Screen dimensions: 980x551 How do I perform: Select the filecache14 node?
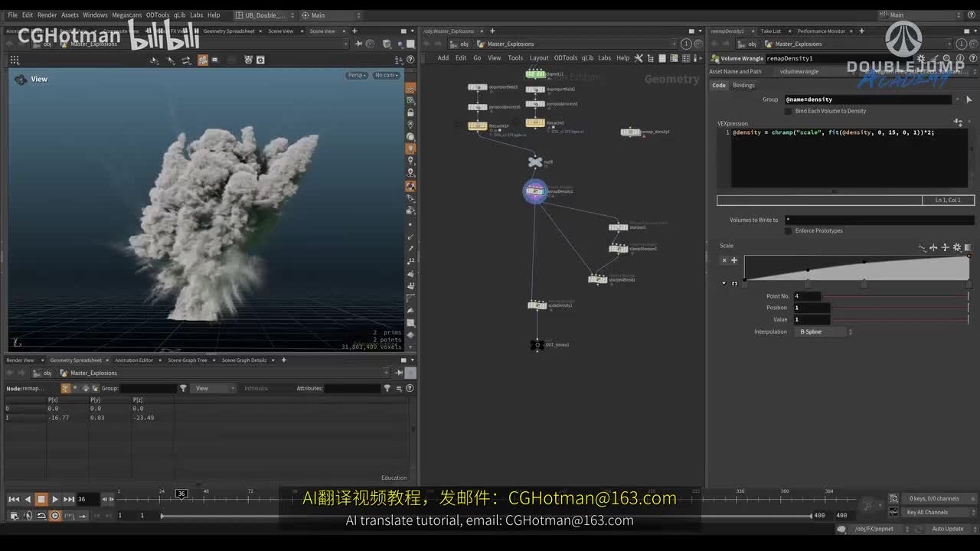(477, 126)
